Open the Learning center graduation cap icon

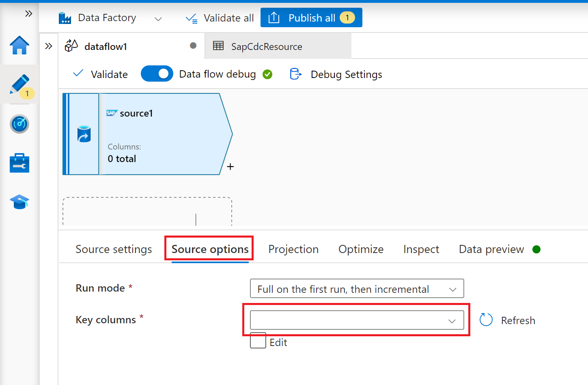[19, 202]
